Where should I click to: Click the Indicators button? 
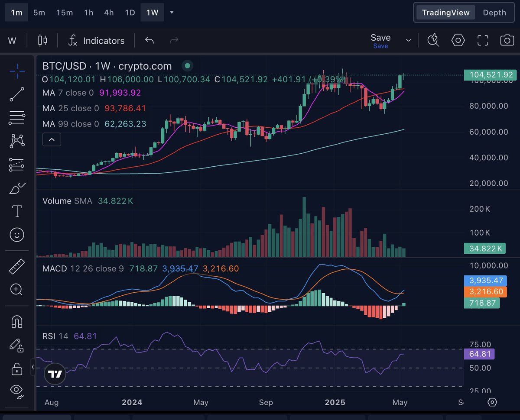point(96,40)
